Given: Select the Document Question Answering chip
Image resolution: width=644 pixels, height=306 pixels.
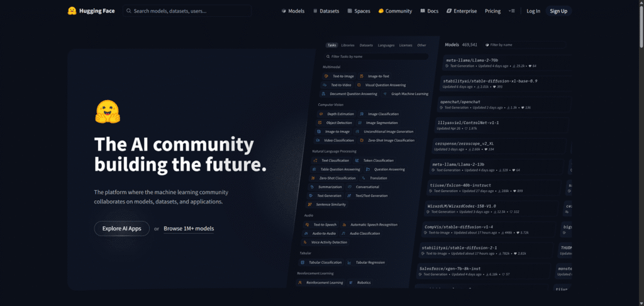Looking at the screenshot, I should pos(350,94).
